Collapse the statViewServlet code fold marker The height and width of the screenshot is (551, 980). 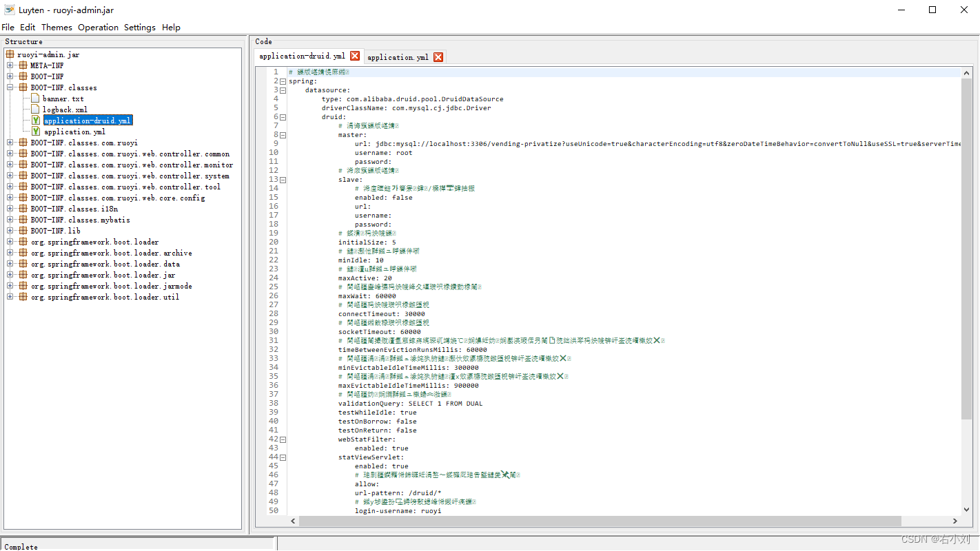[283, 457]
